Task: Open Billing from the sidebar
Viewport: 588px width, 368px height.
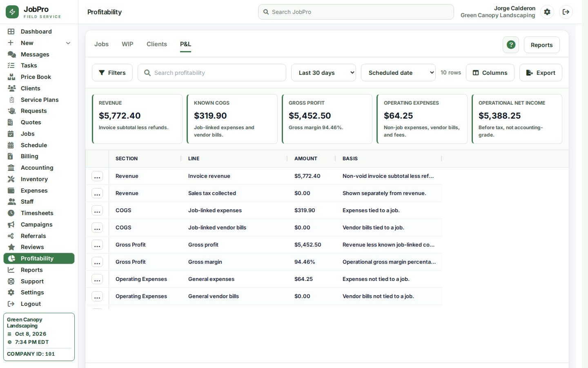Action: pyautogui.click(x=39, y=156)
